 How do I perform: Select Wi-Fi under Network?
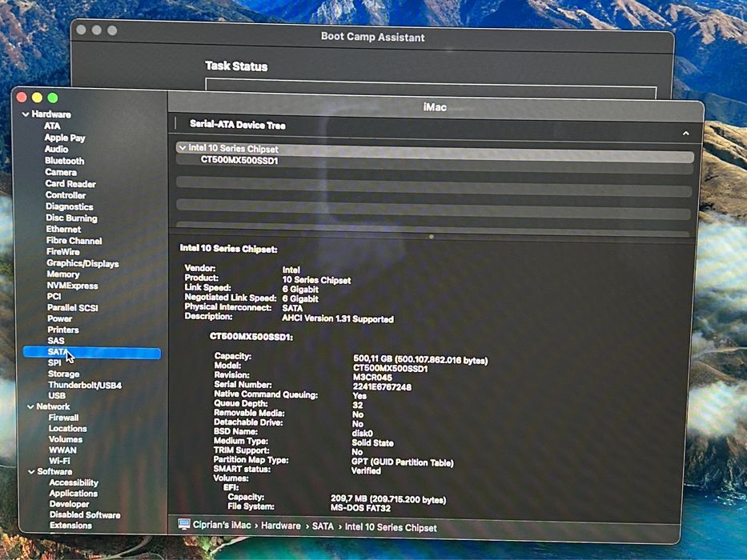click(59, 461)
